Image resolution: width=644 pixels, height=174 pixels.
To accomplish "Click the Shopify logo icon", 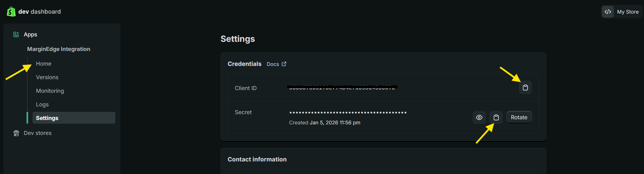I will 11,12.
